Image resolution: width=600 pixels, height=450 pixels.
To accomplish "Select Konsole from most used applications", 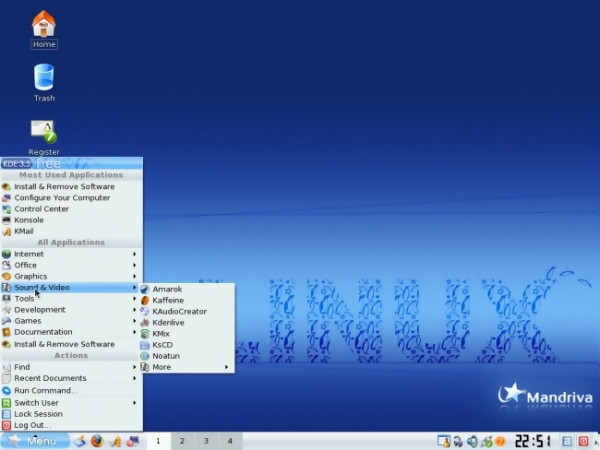I will pyautogui.click(x=29, y=220).
